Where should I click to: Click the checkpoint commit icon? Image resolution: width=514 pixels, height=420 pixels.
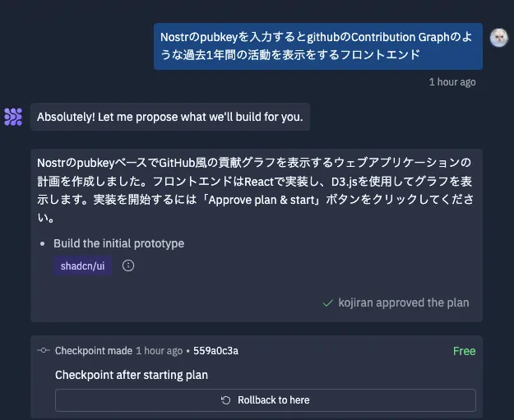coord(44,351)
